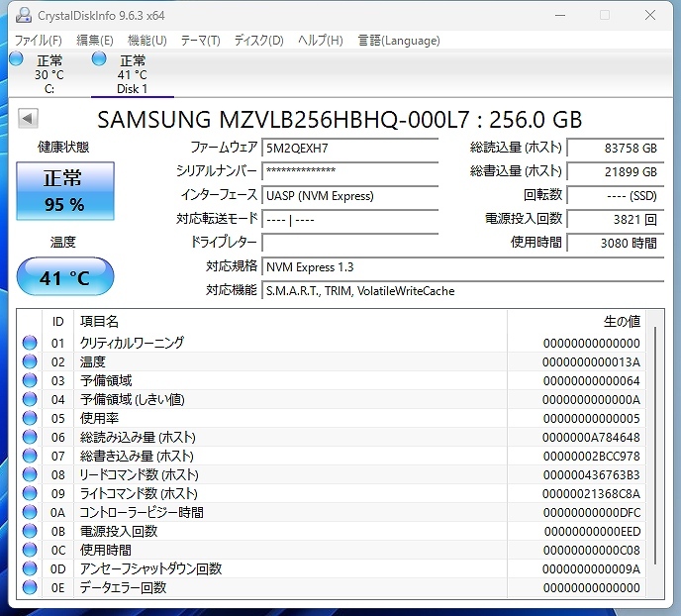This screenshot has height=616, width=681.
Task: Click status orb for row 01 クリティカルワーニング
Action: (30, 343)
